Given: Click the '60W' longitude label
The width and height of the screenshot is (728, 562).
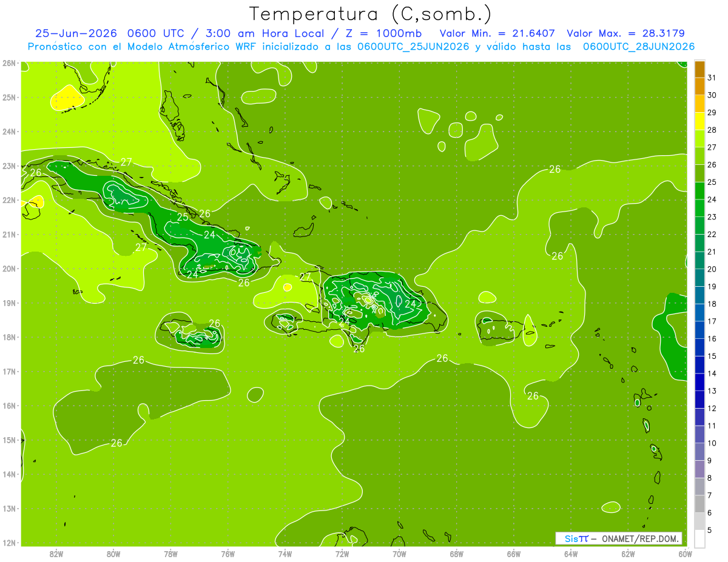Looking at the screenshot, I should coord(685,553).
